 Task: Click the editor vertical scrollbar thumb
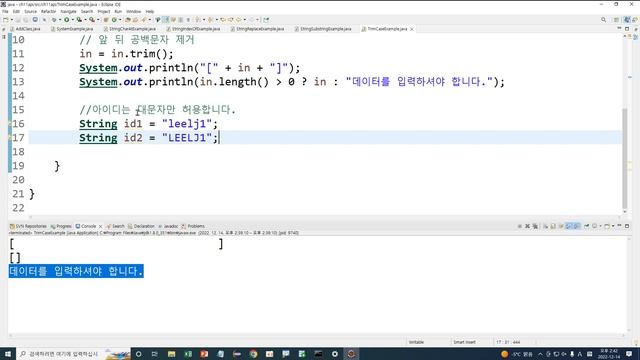click(x=624, y=158)
